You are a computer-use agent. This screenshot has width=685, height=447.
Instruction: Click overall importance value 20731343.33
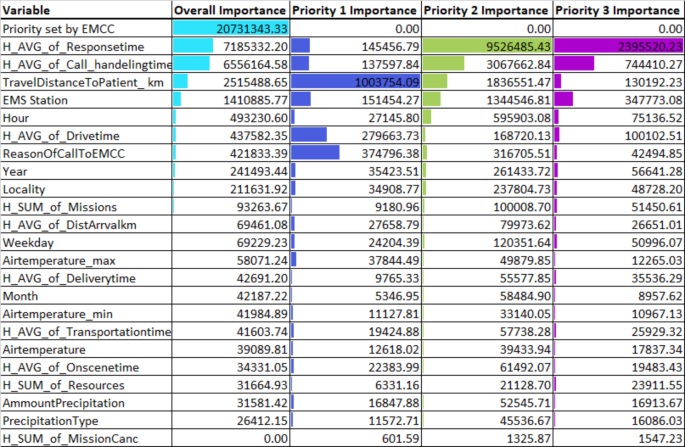pyautogui.click(x=252, y=29)
